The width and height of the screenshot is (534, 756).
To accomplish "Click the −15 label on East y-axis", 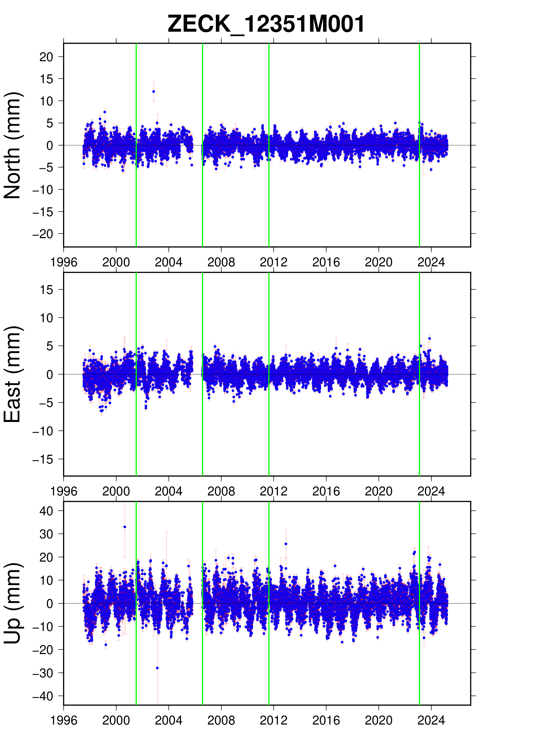I will coord(43,459).
